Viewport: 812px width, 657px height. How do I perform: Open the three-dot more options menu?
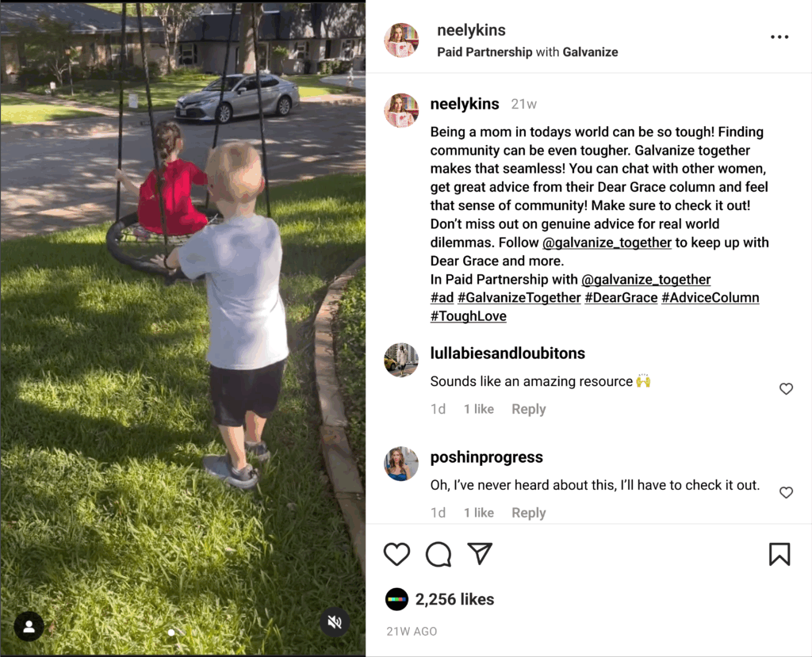779,36
